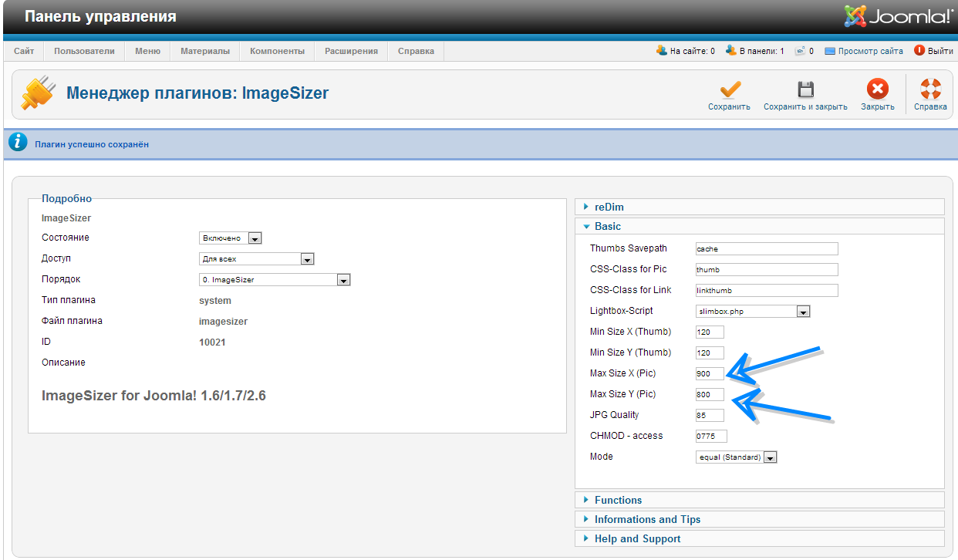Click the Save checkmark icon
958x560 pixels.
(x=729, y=89)
